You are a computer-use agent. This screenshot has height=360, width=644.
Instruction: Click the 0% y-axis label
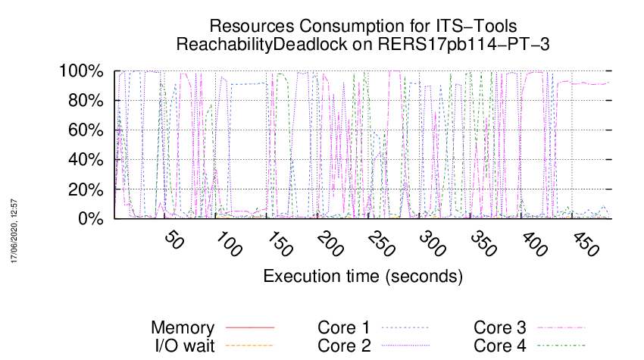click(x=90, y=218)
